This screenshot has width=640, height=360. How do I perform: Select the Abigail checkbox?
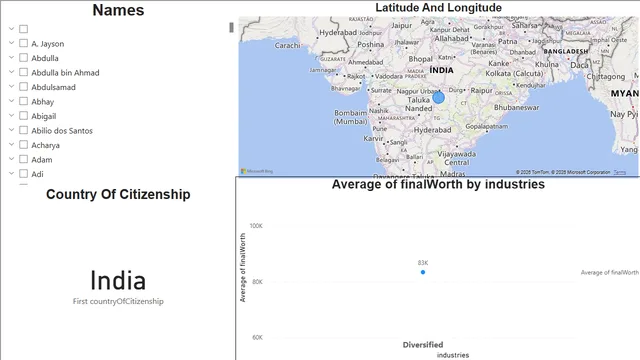click(24, 116)
